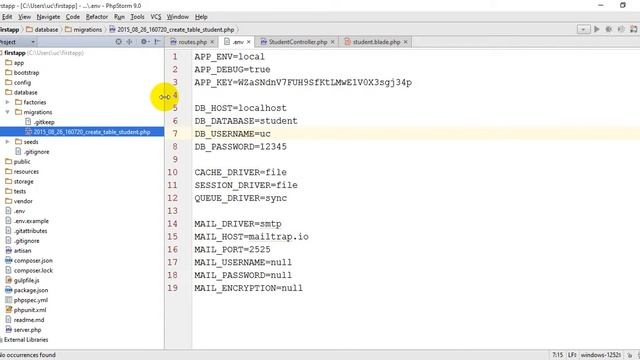The image size is (640, 360).
Task: Open the Help menu
Action: coord(201,17)
